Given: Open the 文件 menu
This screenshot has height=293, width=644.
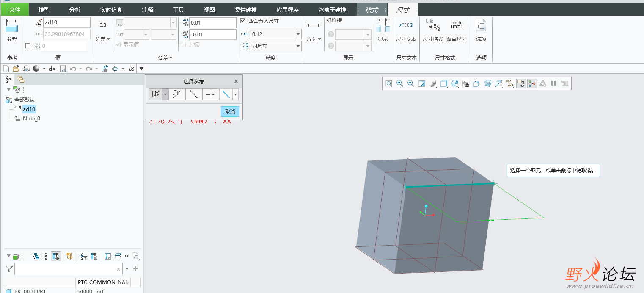Looking at the screenshot, I should click(15, 10).
